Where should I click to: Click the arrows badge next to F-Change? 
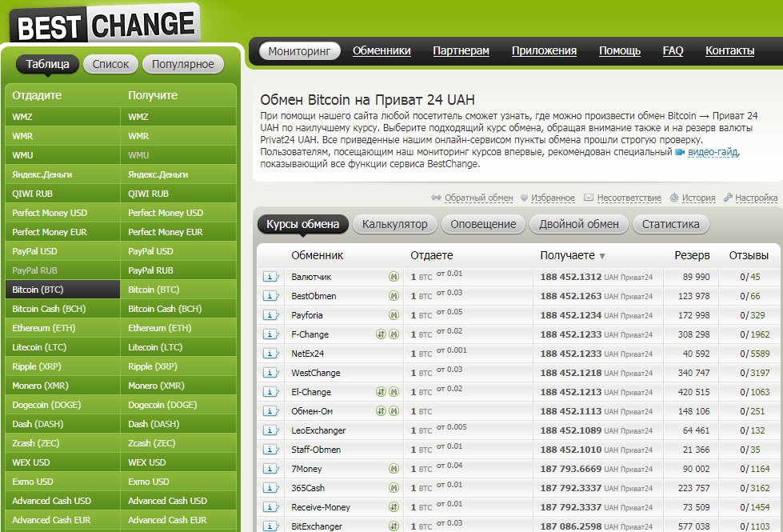381,334
